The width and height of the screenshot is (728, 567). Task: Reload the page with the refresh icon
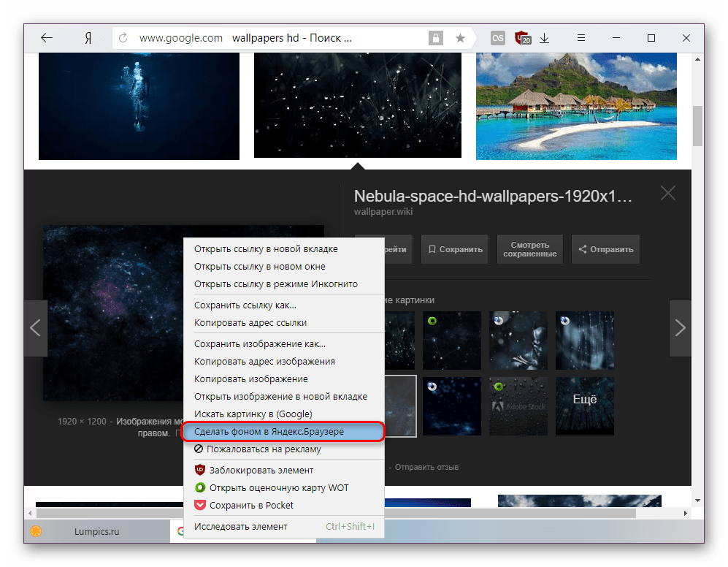pyautogui.click(x=123, y=39)
